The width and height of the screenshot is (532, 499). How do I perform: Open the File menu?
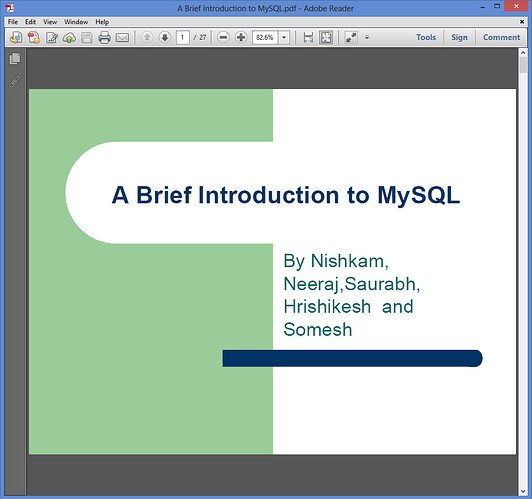[x=13, y=22]
